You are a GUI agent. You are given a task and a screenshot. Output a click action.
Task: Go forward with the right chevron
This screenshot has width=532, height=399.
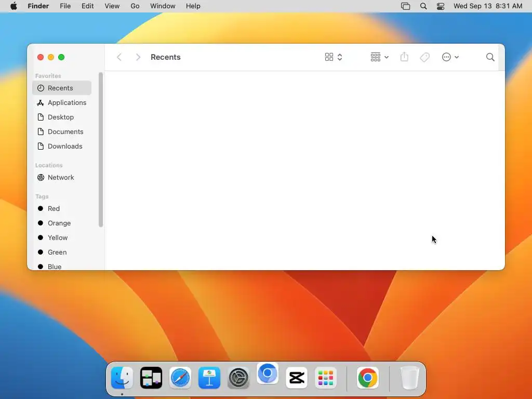pyautogui.click(x=138, y=57)
